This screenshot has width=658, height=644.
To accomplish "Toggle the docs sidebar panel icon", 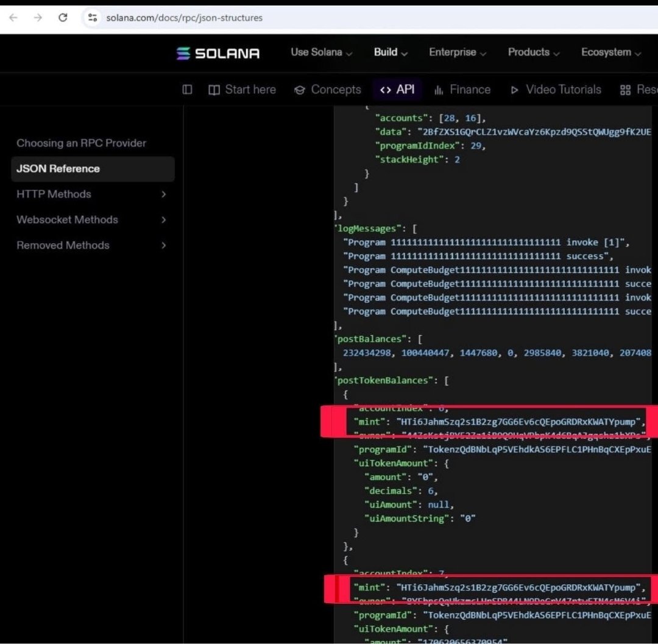I will (187, 90).
